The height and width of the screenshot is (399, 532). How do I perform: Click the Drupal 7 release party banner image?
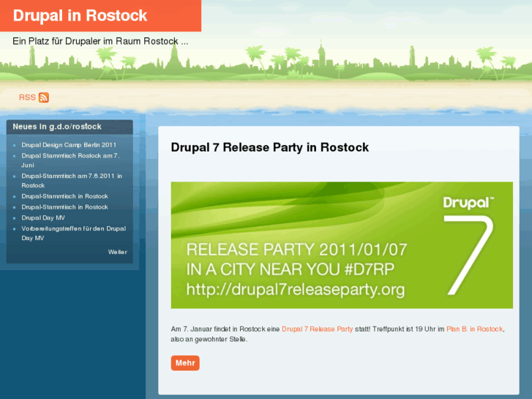[342, 245]
